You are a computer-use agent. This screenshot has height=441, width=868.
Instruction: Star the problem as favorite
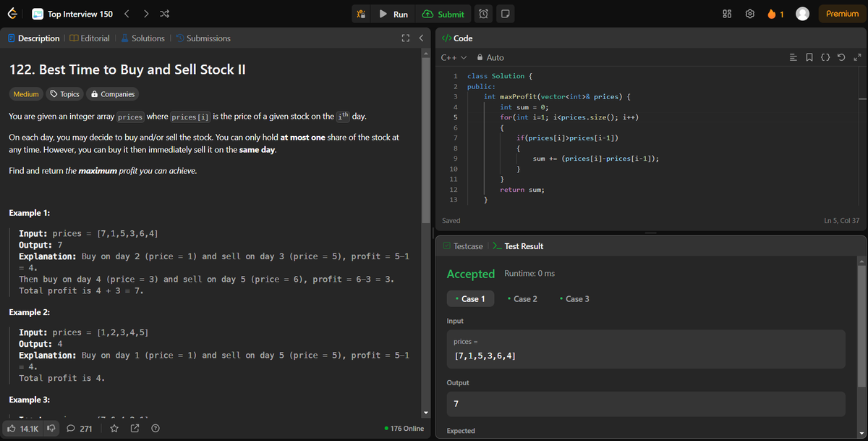pos(114,429)
